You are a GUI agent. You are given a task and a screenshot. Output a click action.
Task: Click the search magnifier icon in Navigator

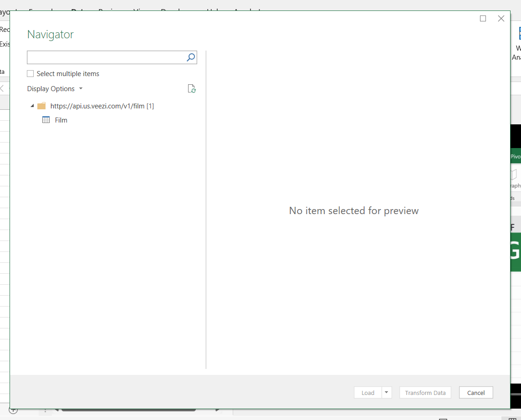pyautogui.click(x=190, y=57)
